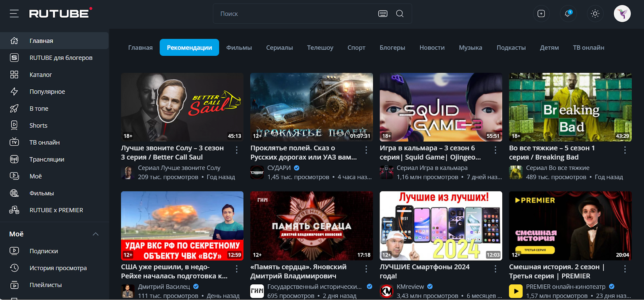Image resolution: width=644 pixels, height=300 pixels.
Task: Open the title «Память сердца». Яновский Дмитрий Владимирович
Action: click(298, 271)
